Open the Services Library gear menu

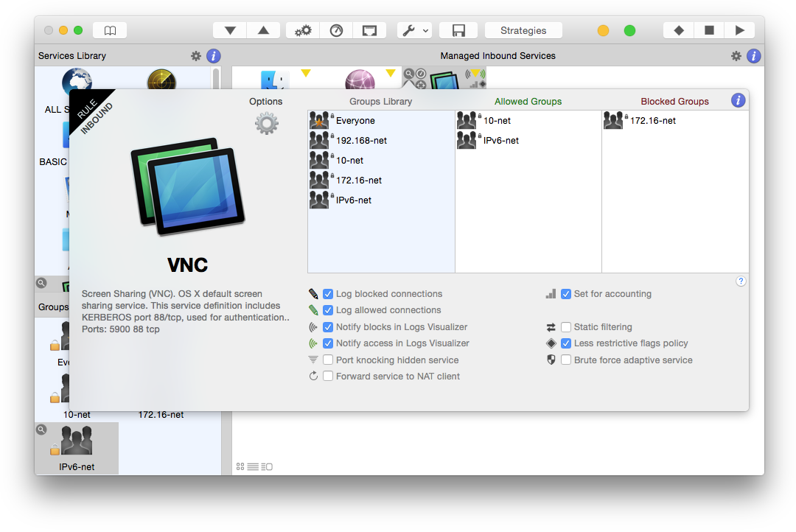(x=196, y=56)
